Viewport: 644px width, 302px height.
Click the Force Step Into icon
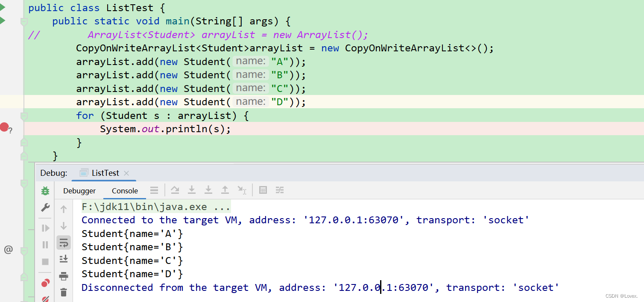pos(208,190)
